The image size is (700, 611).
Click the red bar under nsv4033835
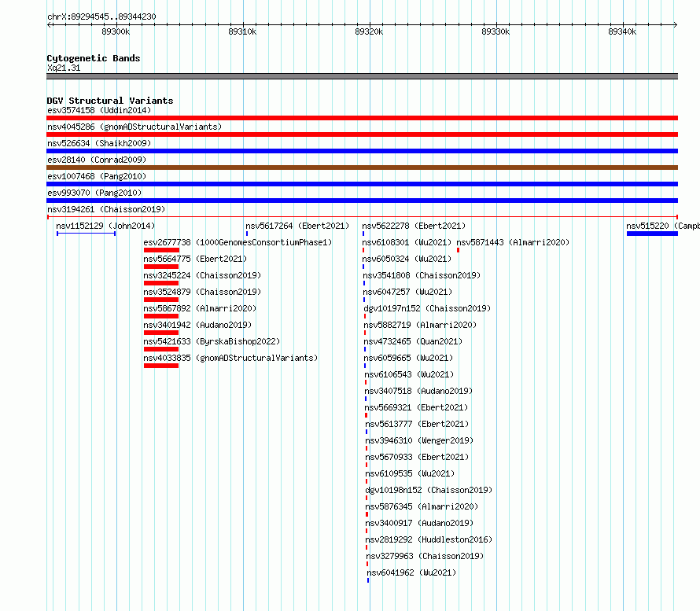pos(161,366)
